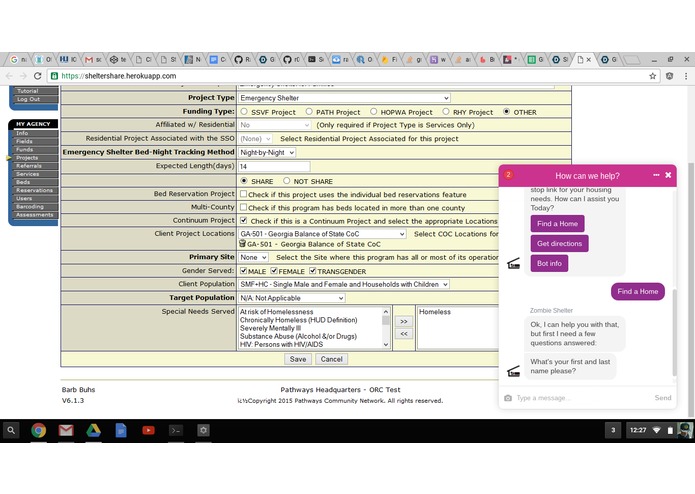Image resolution: width=695 pixels, height=494 pixels.
Task: Open the terminal app on shelf
Action: (176, 430)
